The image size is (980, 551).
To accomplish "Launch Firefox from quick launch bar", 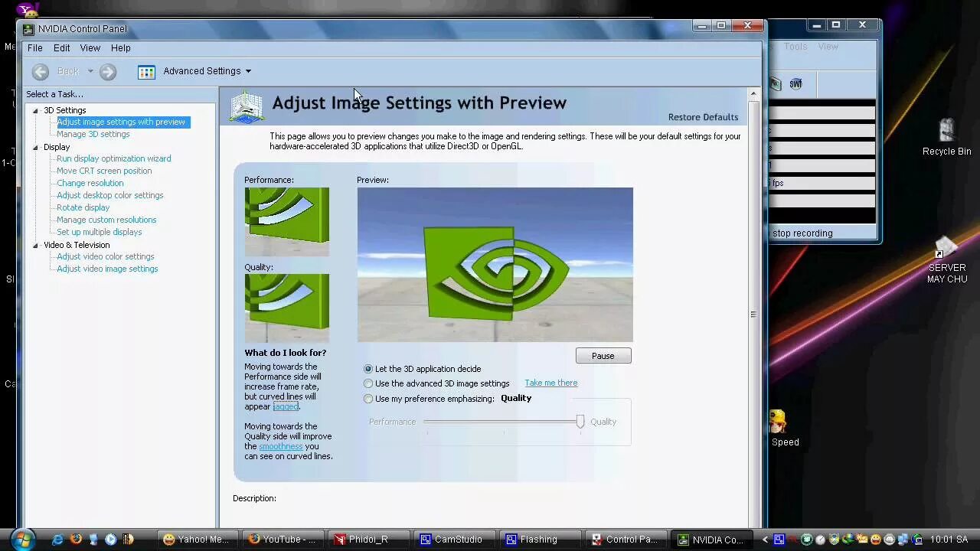I will (76, 540).
